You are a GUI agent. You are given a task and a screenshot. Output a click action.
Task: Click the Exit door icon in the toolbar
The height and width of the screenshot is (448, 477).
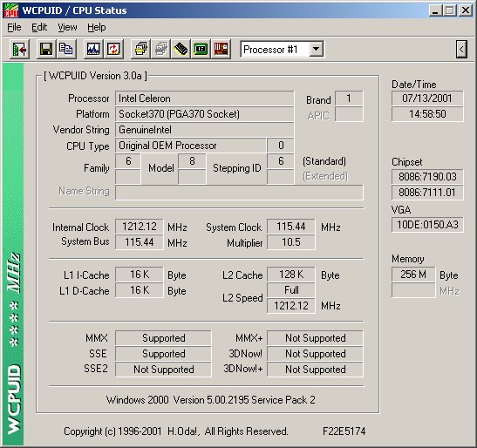point(19,49)
